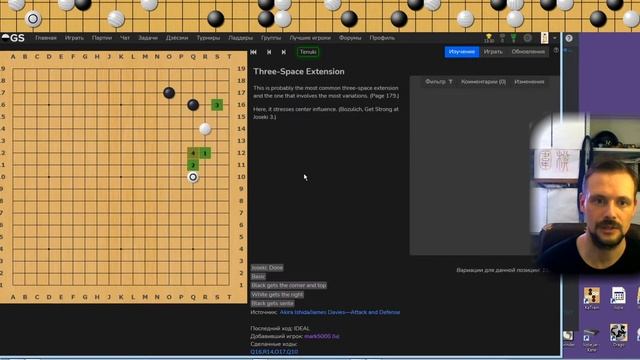Viewport: 640px width, 360px height.
Task: Open the Играть menu in navbar
Action: click(x=74, y=38)
